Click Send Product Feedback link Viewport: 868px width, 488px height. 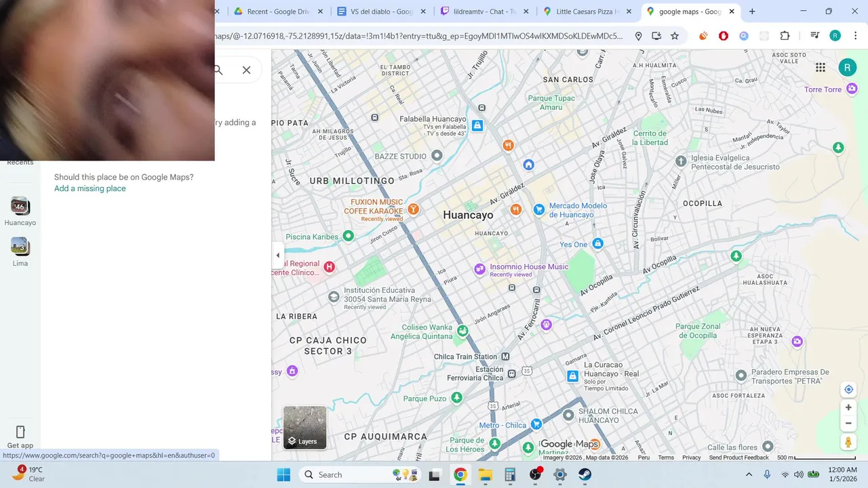739,457
